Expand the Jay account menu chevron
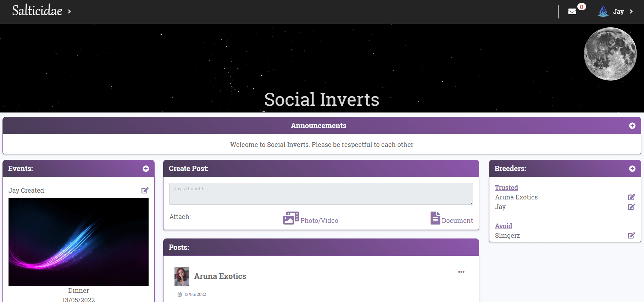This screenshot has width=644, height=302. [x=631, y=11]
